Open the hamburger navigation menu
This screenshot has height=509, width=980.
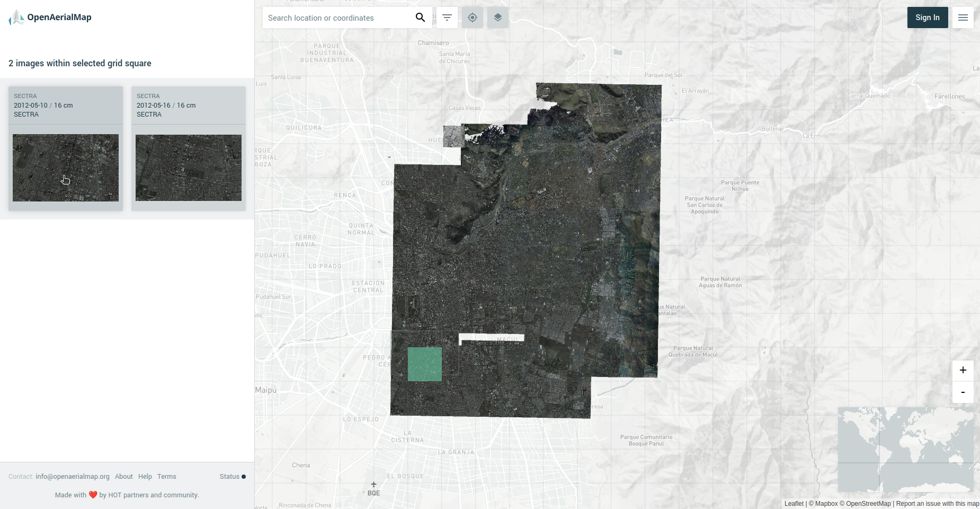point(963,17)
